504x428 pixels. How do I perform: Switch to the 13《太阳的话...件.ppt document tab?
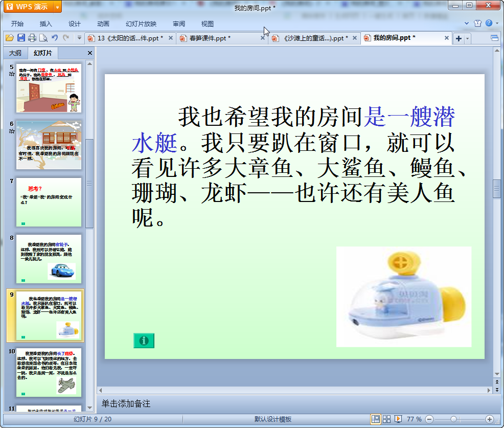coord(130,38)
